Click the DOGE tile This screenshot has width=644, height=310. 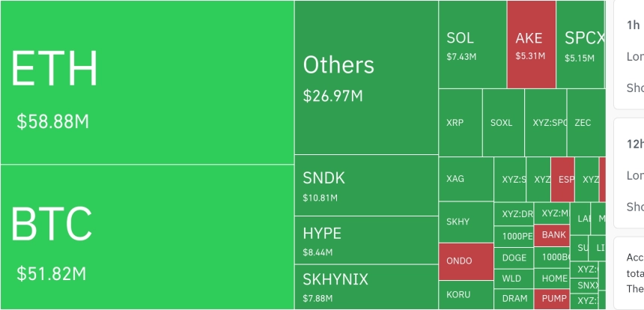tap(514, 258)
